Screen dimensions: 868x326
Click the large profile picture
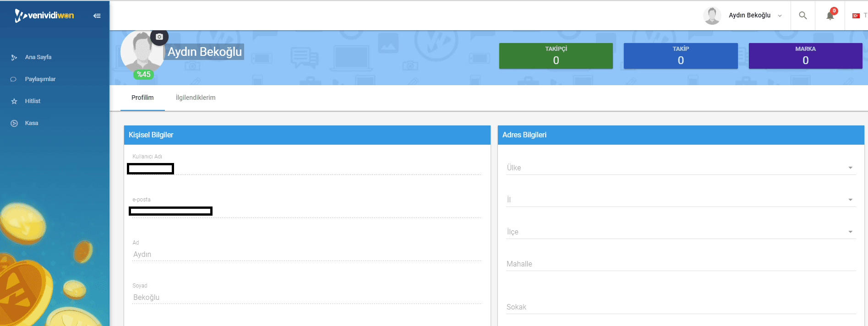[142, 53]
